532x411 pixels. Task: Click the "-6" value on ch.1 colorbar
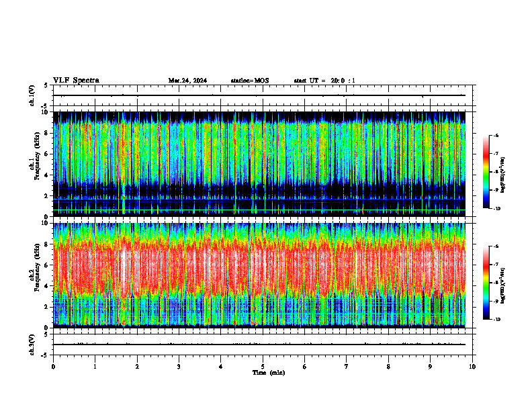tap(496, 135)
